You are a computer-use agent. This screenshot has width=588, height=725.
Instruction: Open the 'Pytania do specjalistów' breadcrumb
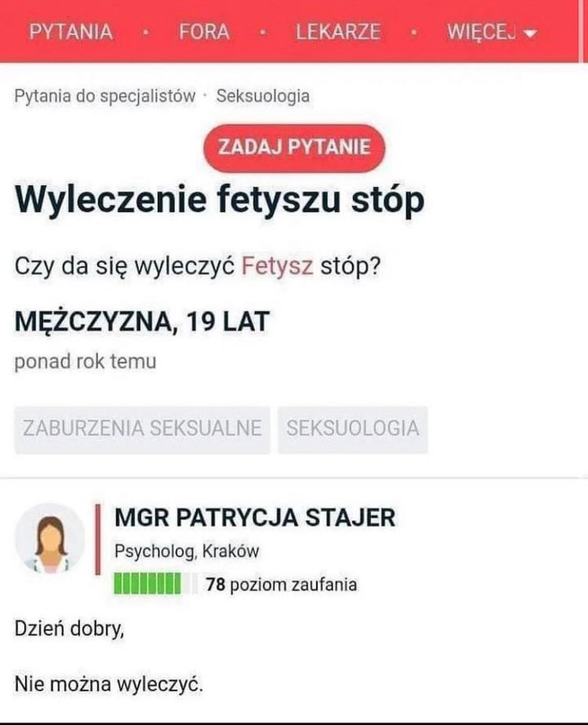[105, 96]
